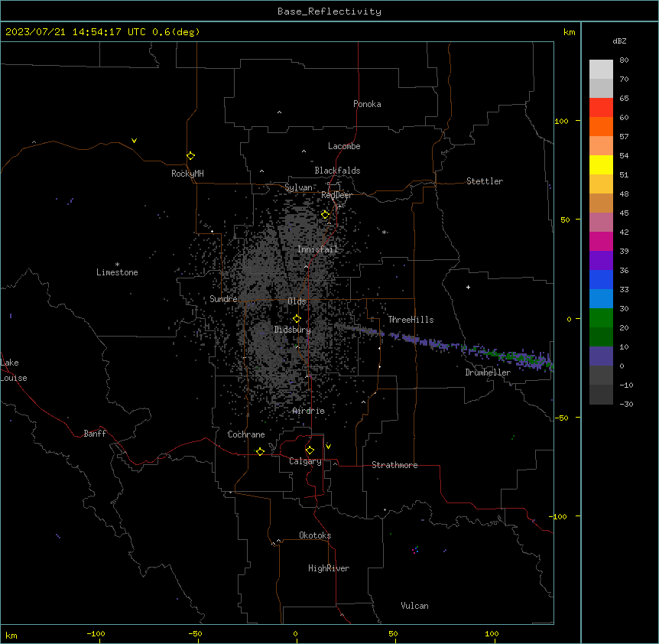Viewport: 659px width, 644px height.
Task: Click the RedDeer city label
Action: pos(336,195)
